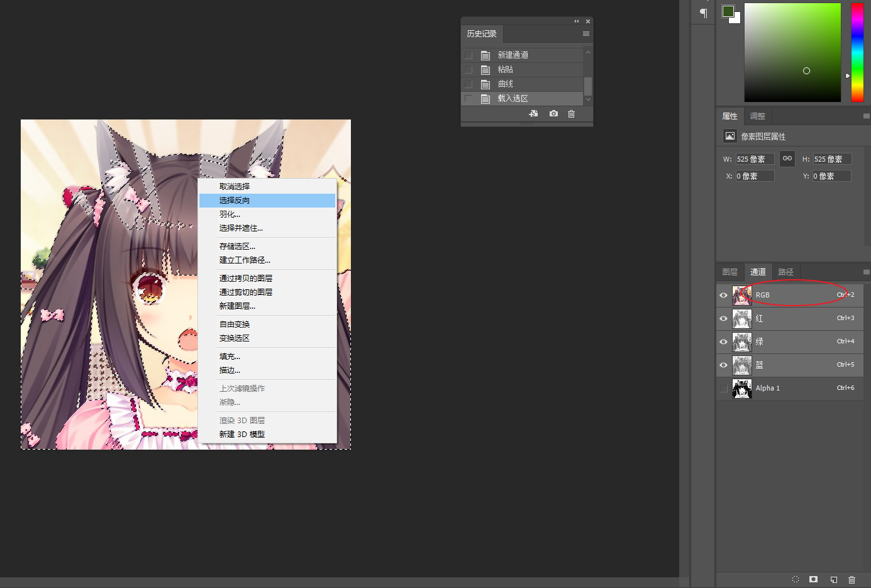Click the white background color swatch
Image resolution: width=871 pixels, height=588 pixels.
pyautogui.click(x=736, y=19)
